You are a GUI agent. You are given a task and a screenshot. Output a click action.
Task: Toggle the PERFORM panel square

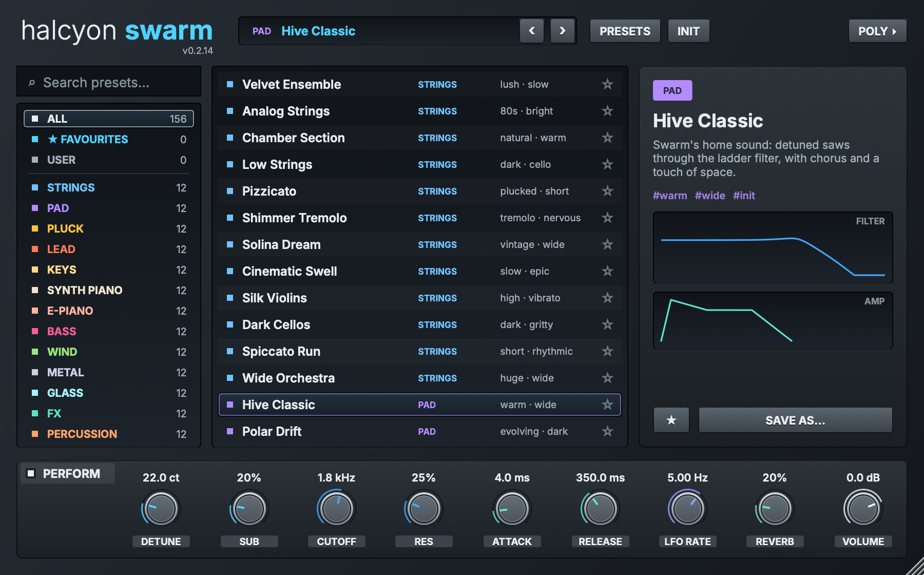coord(31,473)
